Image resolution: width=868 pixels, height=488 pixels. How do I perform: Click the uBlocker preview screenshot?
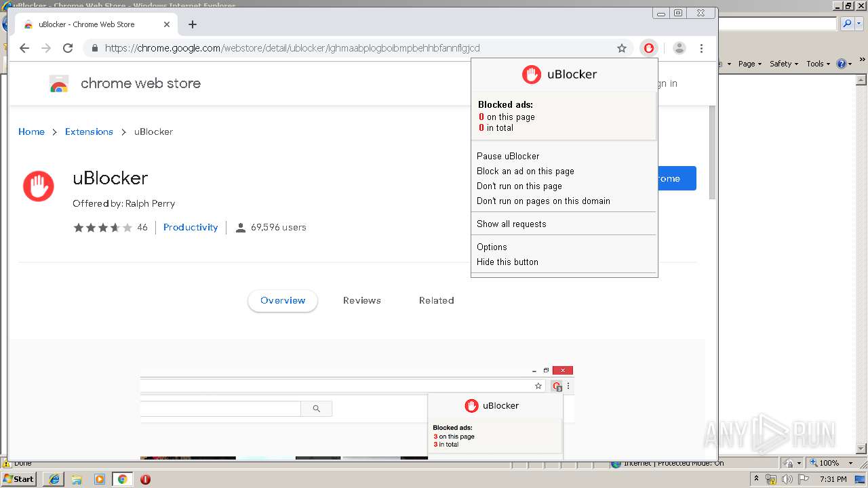tap(357, 412)
